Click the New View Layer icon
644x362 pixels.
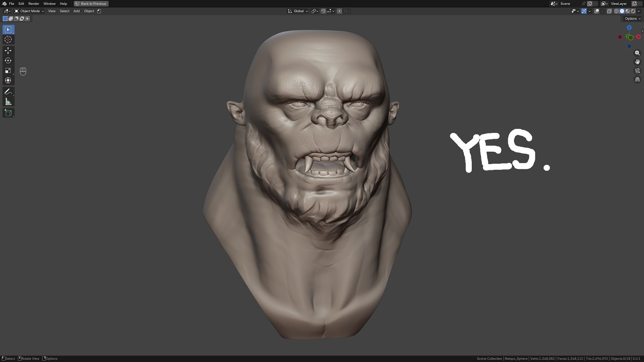[634, 4]
